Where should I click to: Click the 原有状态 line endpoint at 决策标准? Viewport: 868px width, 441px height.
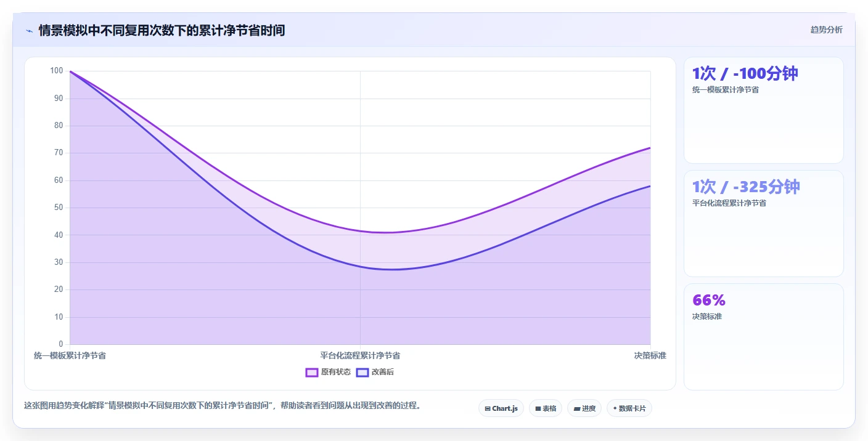coord(650,148)
